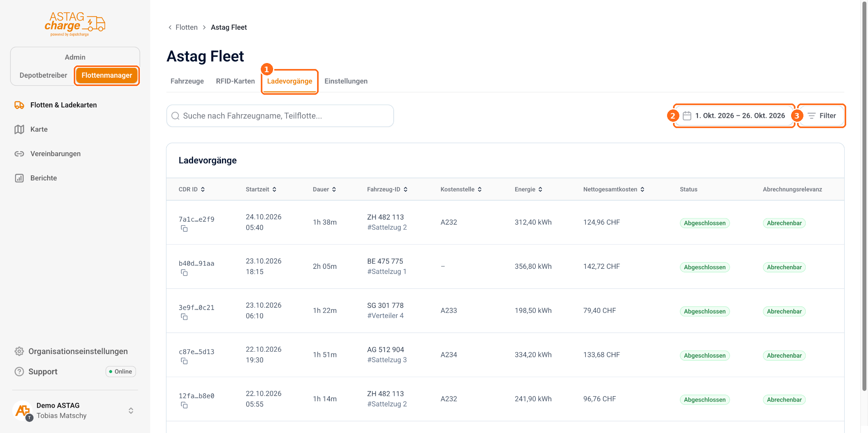This screenshot has height=433, width=868.
Task: Copy the CDR ID c87e…5d13
Action: click(184, 361)
